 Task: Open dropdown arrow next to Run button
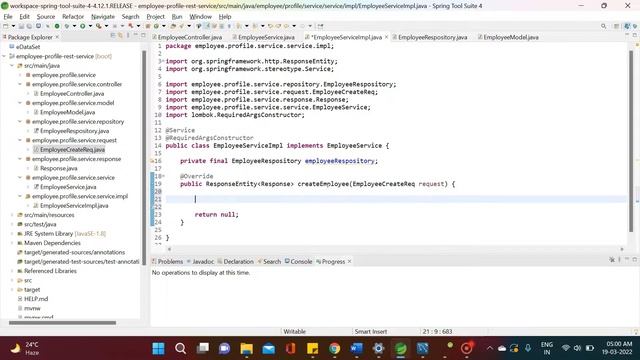[x=90, y=26]
